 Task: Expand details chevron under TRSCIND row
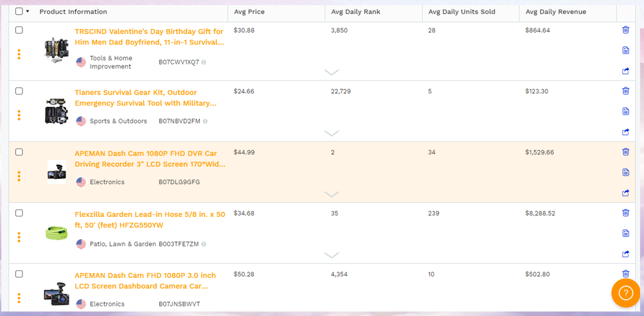[332, 73]
